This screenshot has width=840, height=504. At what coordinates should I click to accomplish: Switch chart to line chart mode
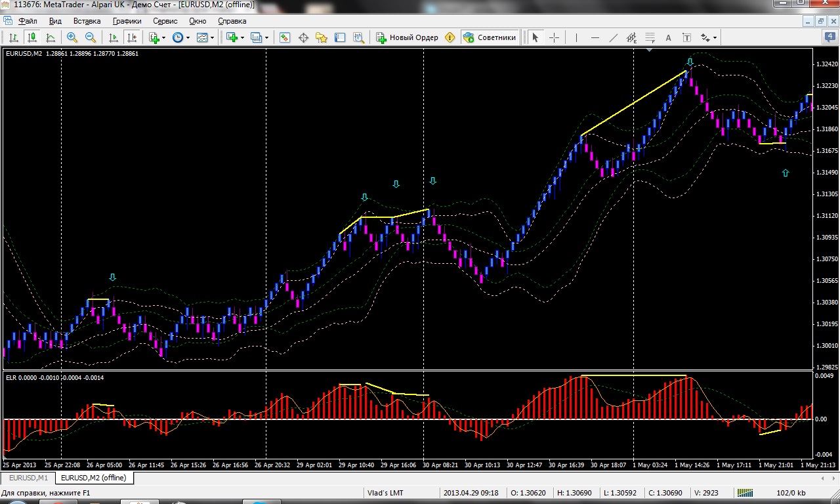click(x=51, y=37)
